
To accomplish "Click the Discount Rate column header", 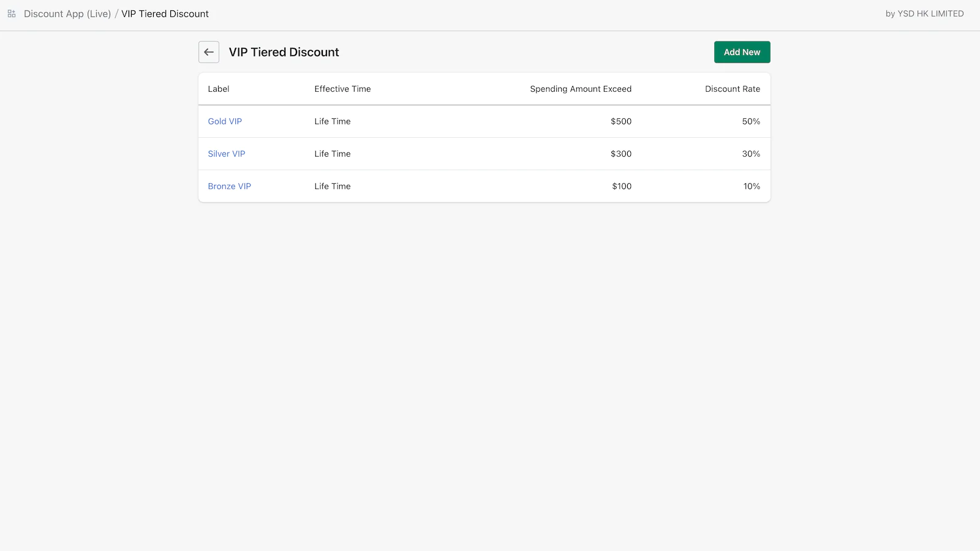I will (x=733, y=89).
